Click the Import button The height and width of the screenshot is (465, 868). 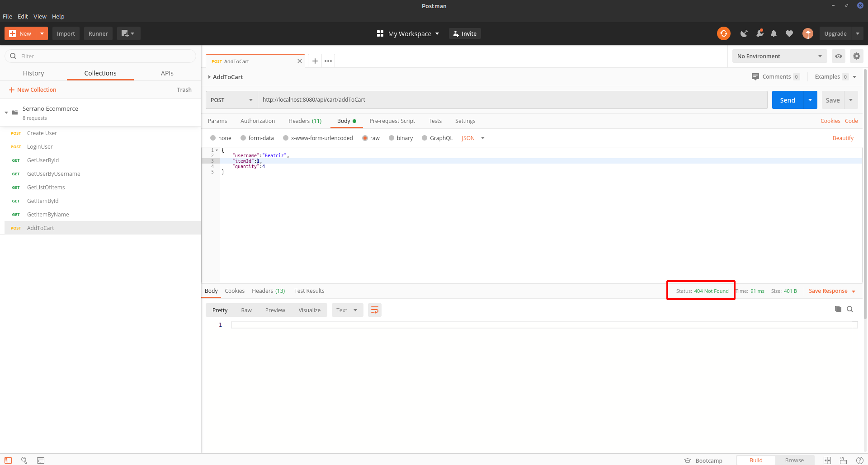(x=66, y=33)
